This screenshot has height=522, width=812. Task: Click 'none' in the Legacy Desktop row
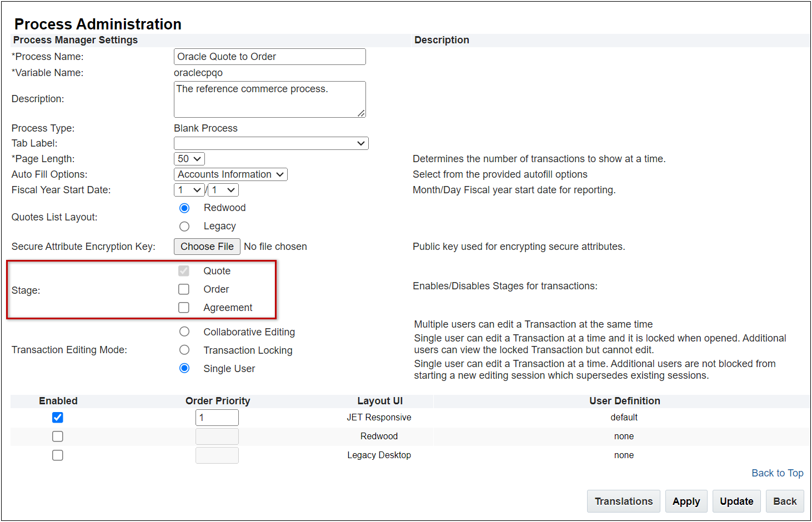pos(624,455)
